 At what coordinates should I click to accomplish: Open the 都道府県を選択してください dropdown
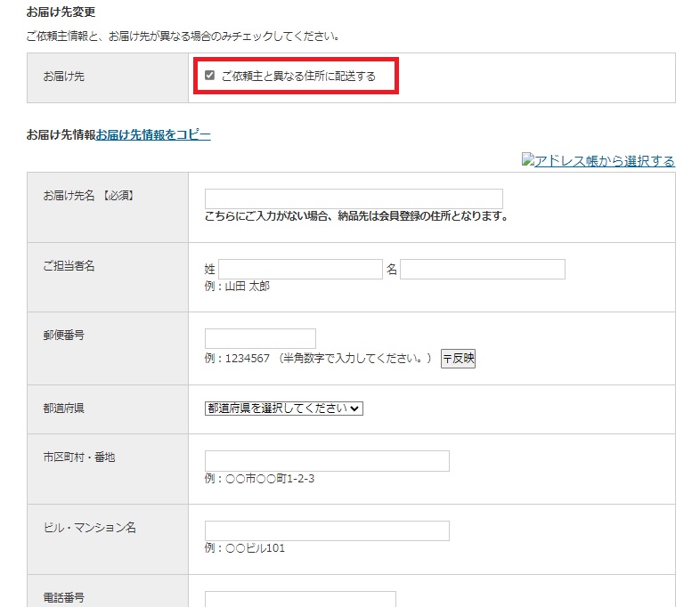(x=284, y=408)
